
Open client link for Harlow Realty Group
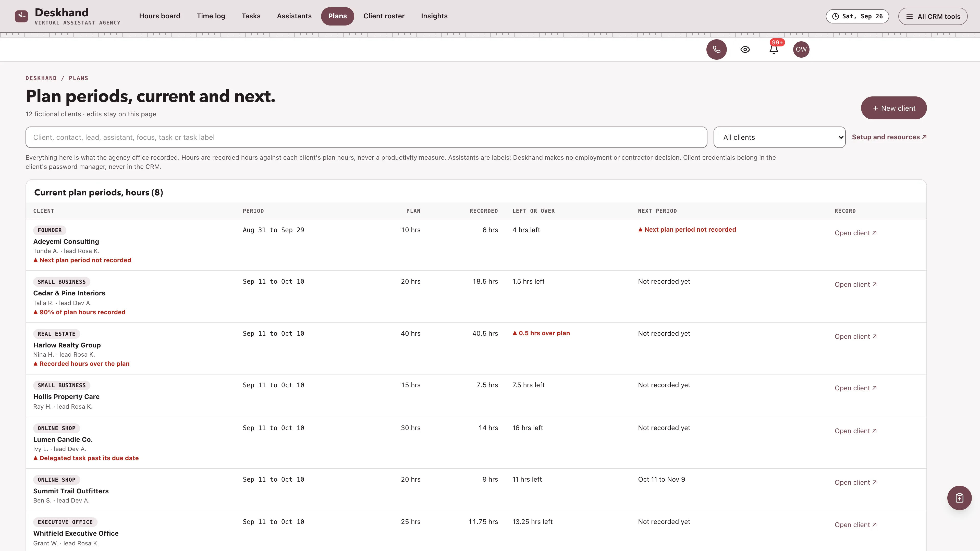tap(856, 336)
